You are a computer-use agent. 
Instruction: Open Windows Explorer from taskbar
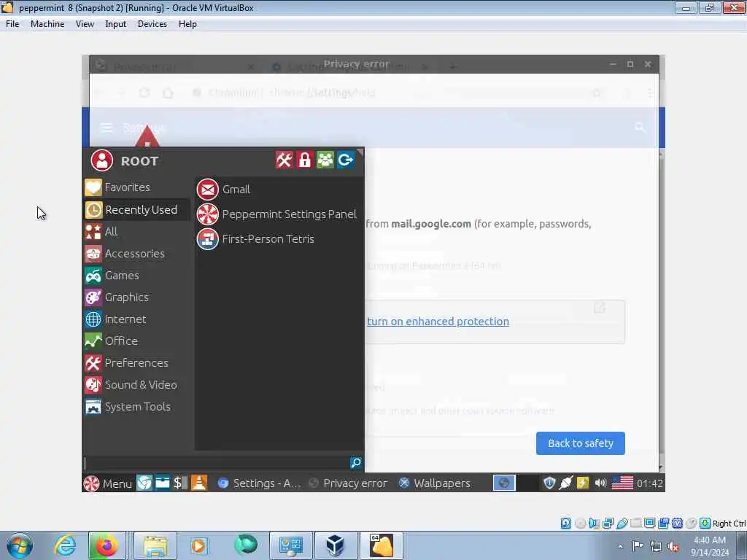[x=155, y=545]
